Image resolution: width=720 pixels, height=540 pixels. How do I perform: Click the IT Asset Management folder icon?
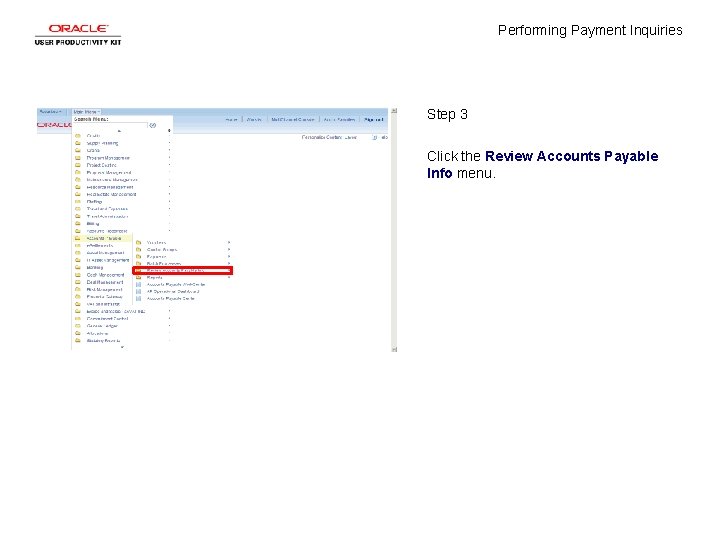(78, 260)
